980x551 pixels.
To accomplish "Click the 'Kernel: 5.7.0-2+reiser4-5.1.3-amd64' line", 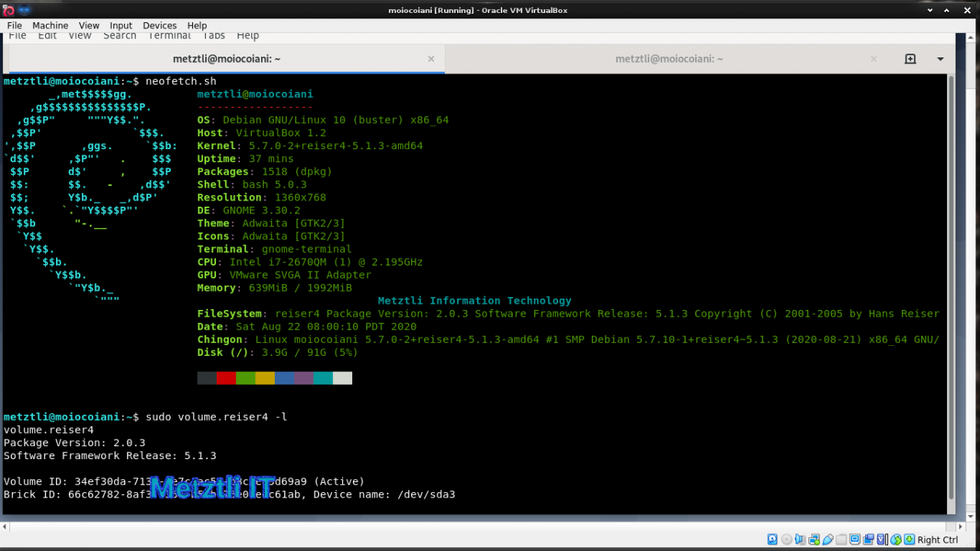I will click(x=310, y=146).
